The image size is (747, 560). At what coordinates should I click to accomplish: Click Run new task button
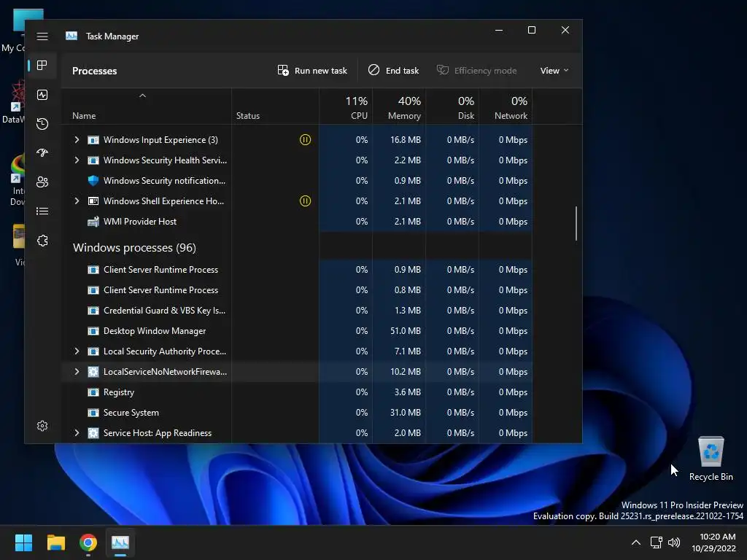(312, 71)
